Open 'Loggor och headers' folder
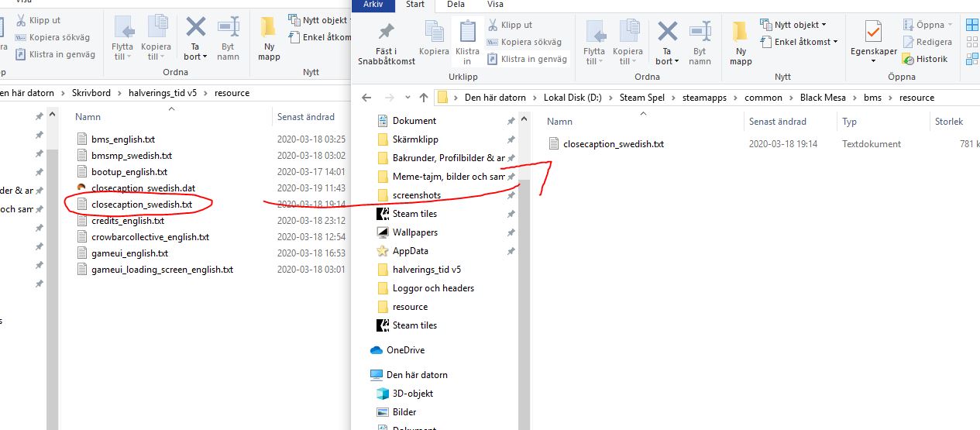The height and width of the screenshot is (430, 980). 433,288
